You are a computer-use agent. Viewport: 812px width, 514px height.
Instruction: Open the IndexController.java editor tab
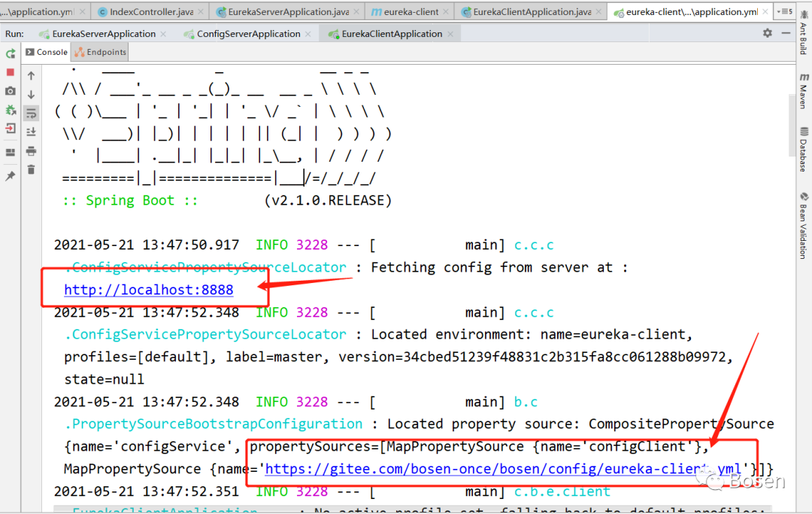tap(151, 11)
